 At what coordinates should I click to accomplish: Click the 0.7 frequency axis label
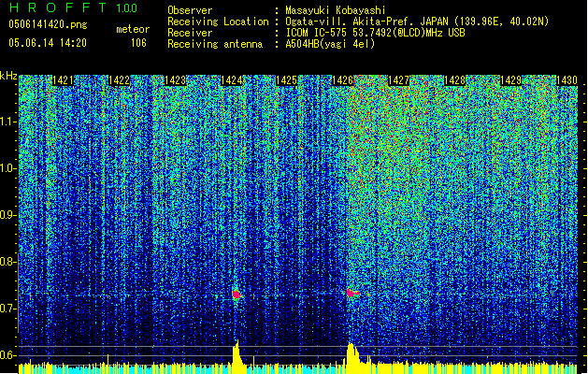(x=8, y=309)
